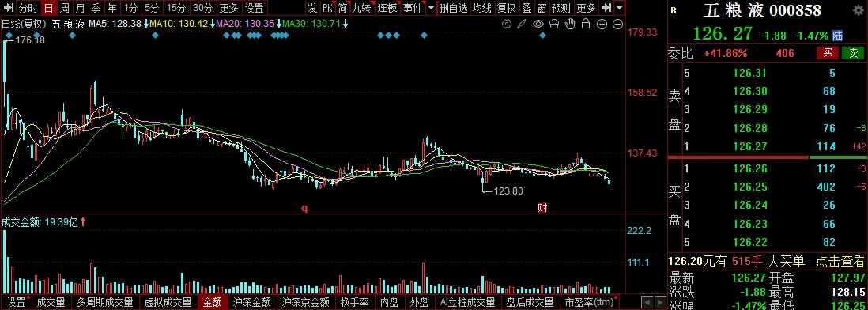Screen dimensions: 868x310
Task: Open the chart settings gear icon
Action: point(506,24)
